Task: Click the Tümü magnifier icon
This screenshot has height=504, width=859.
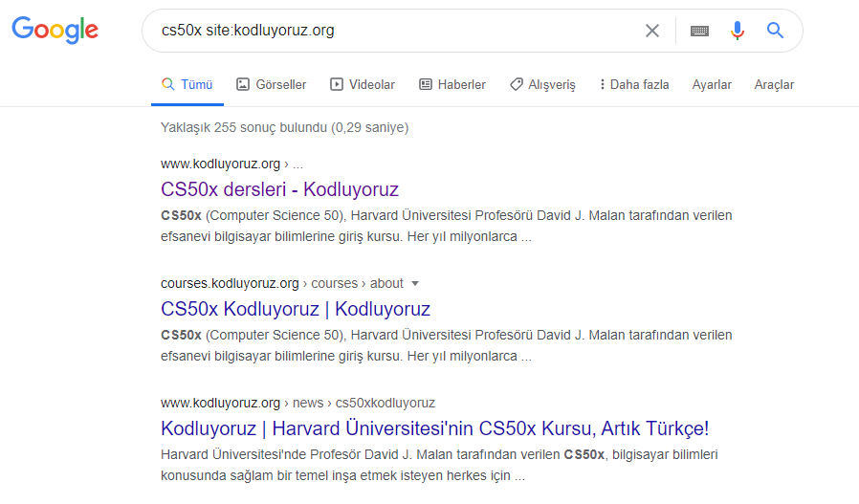Action: [167, 84]
